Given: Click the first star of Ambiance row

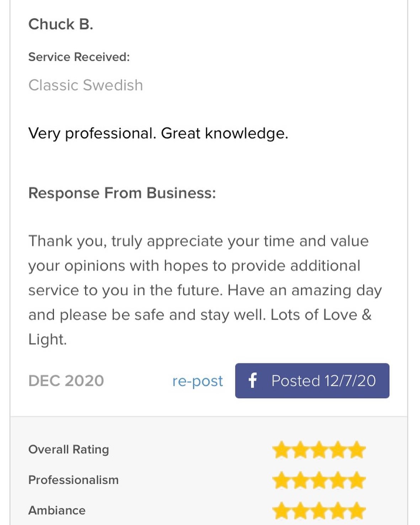Looking at the screenshot, I should [x=281, y=511].
